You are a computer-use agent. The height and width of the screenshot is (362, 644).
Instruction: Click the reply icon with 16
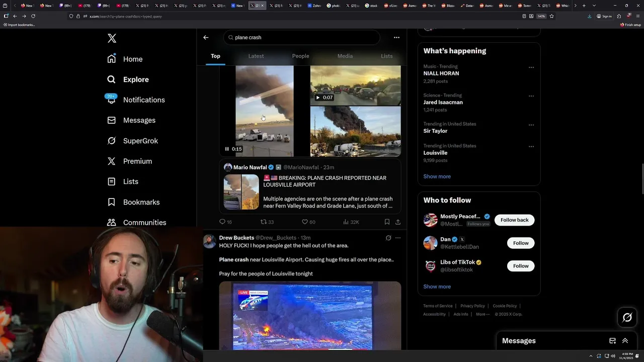point(225,222)
